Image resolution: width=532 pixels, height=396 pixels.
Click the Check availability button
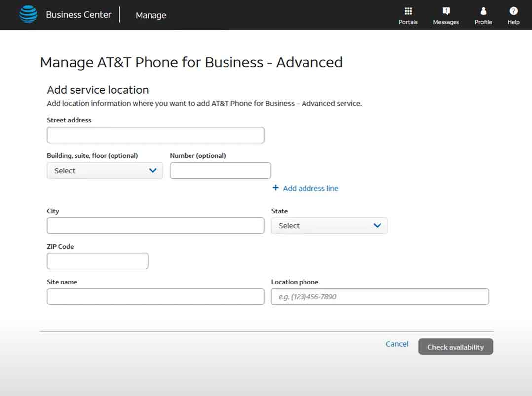(456, 347)
